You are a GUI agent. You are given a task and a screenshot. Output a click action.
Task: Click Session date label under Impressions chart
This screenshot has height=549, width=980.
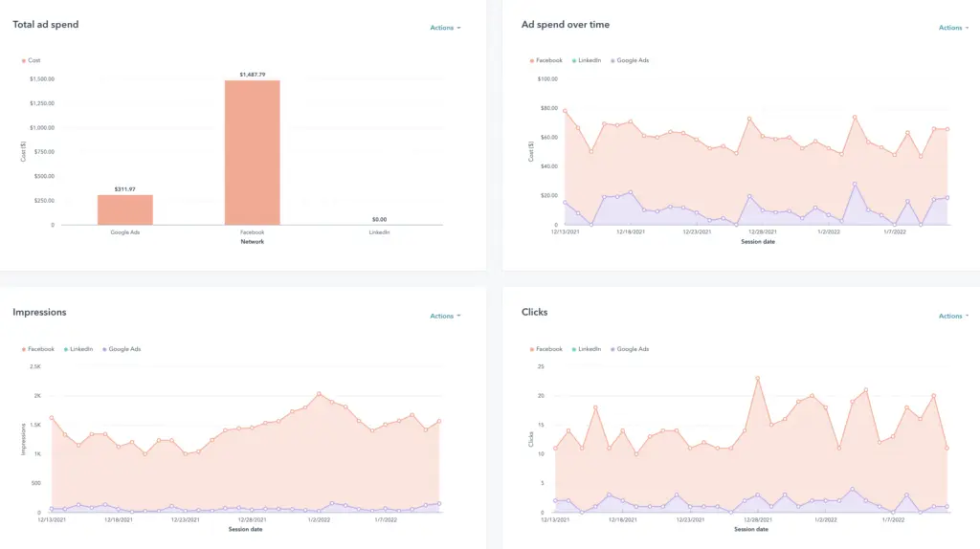coord(246,529)
